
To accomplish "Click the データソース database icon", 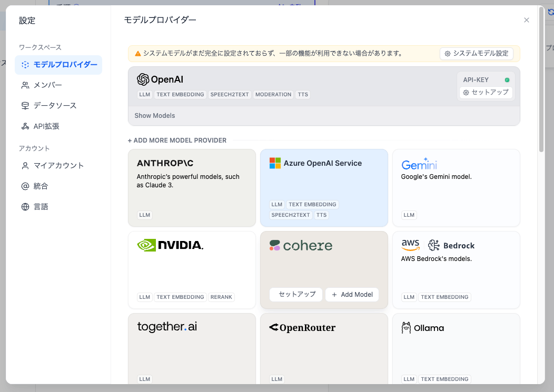I will point(25,106).
